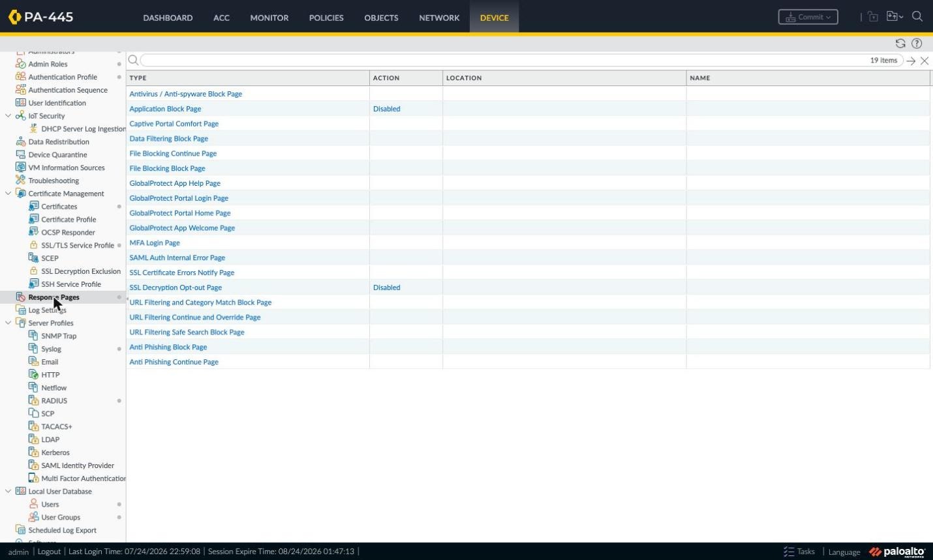The width and height of the screenshot is (933, 560).
Task: Select SAML Identity Provider in sidebar
Action: [x=78, y=465]
